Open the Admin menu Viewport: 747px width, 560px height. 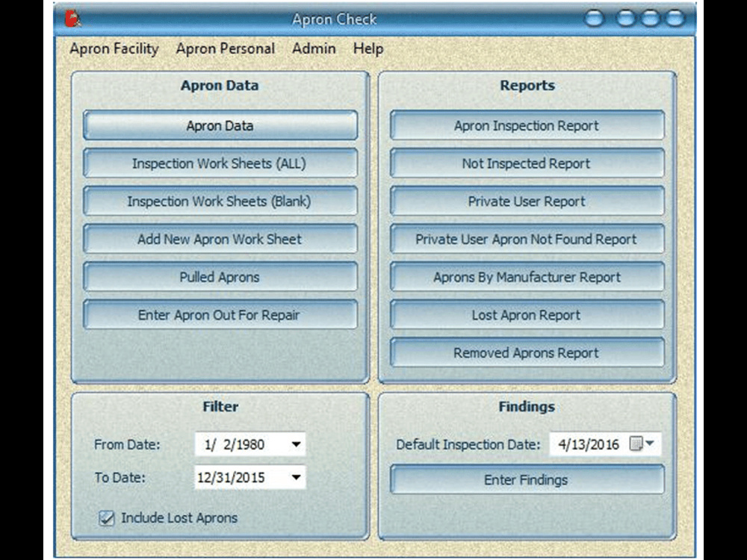[314, 49]
